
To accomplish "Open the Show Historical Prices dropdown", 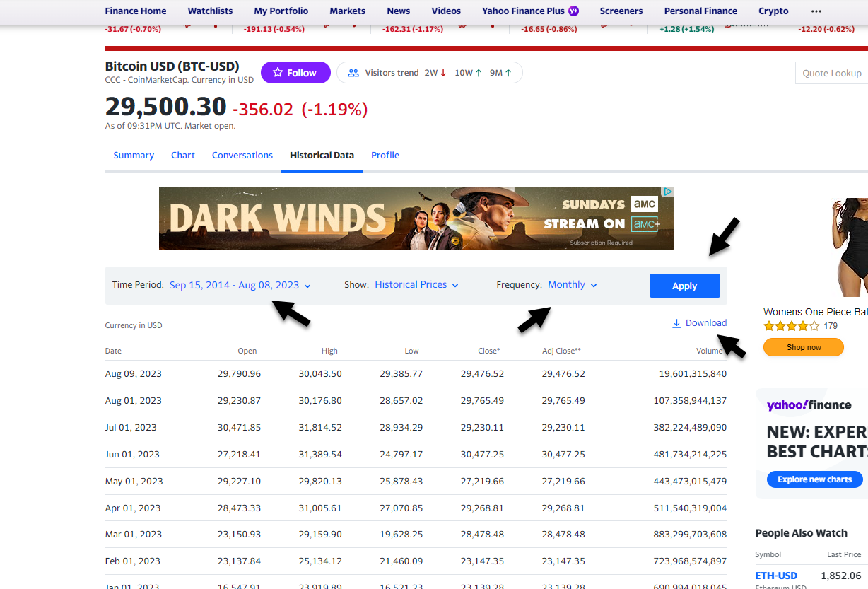I will click(x=416, y=285).
